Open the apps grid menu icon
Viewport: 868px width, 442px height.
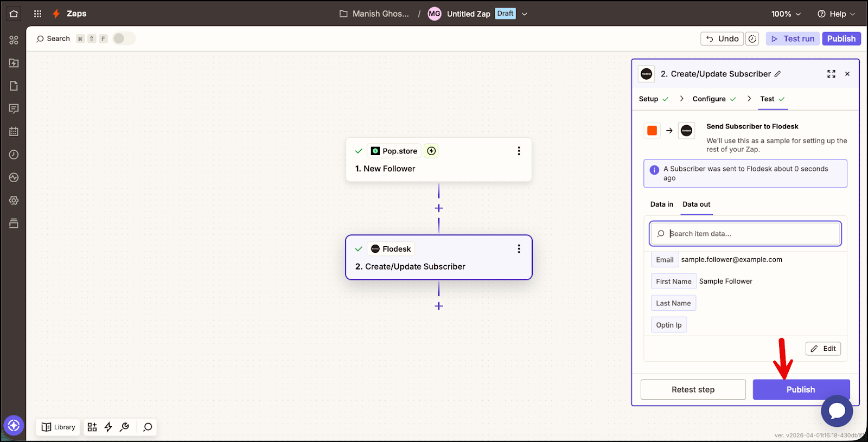37,14
